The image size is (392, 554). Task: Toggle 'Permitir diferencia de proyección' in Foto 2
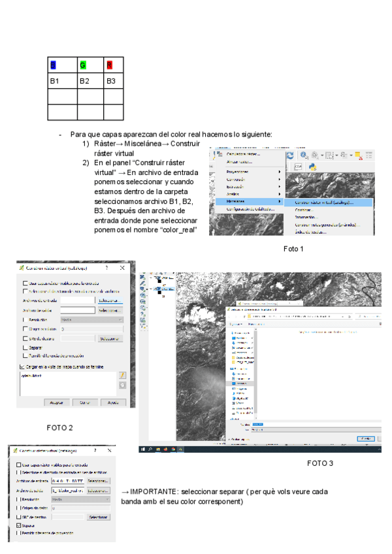pos(25,356)
